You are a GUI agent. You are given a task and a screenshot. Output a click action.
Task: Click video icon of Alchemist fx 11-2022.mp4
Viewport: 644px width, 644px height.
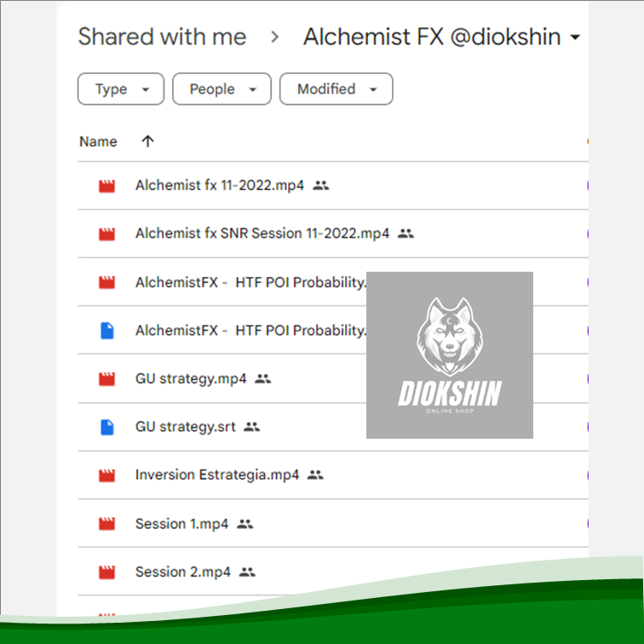point(106,186)
